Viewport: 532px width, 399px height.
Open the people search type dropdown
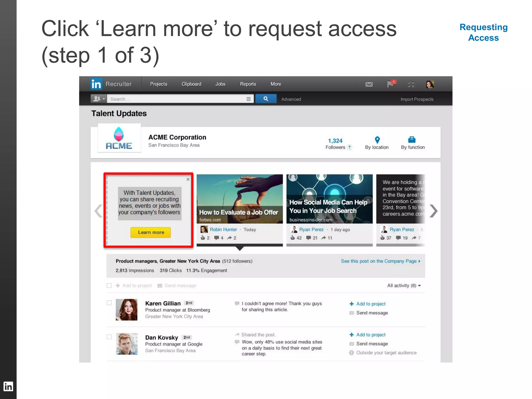[98, 99]
